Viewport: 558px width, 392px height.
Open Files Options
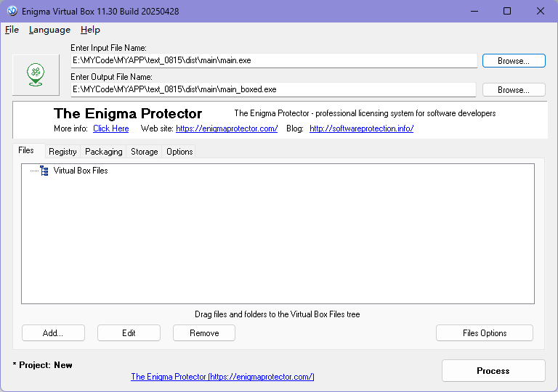coord(485,333)
